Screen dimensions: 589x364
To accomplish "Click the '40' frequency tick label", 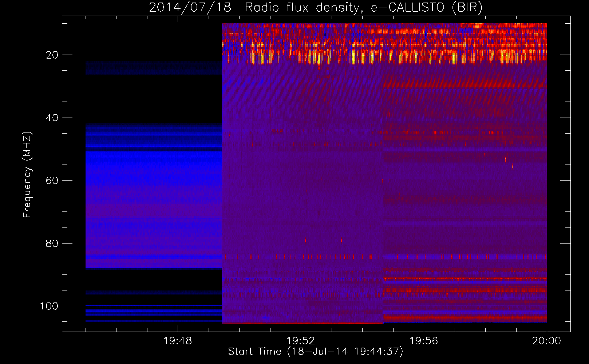I will coord(52,118).
